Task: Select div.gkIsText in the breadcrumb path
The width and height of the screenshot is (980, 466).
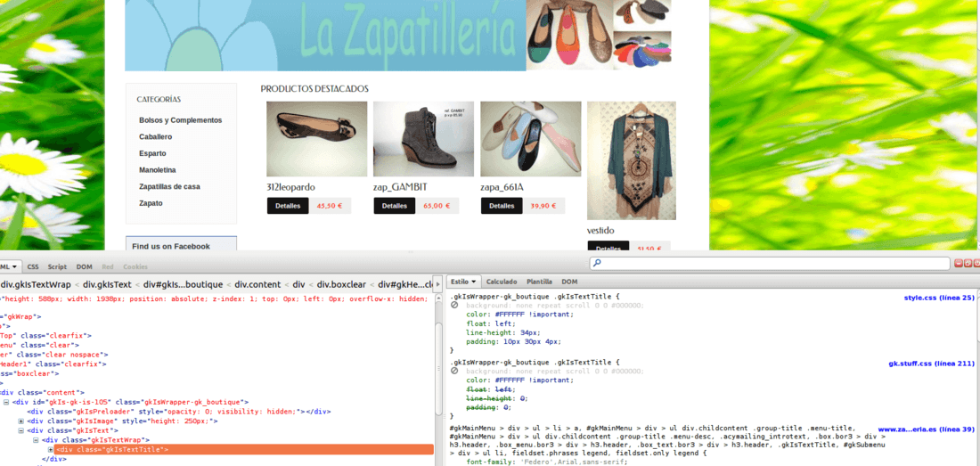Action: 107,285
